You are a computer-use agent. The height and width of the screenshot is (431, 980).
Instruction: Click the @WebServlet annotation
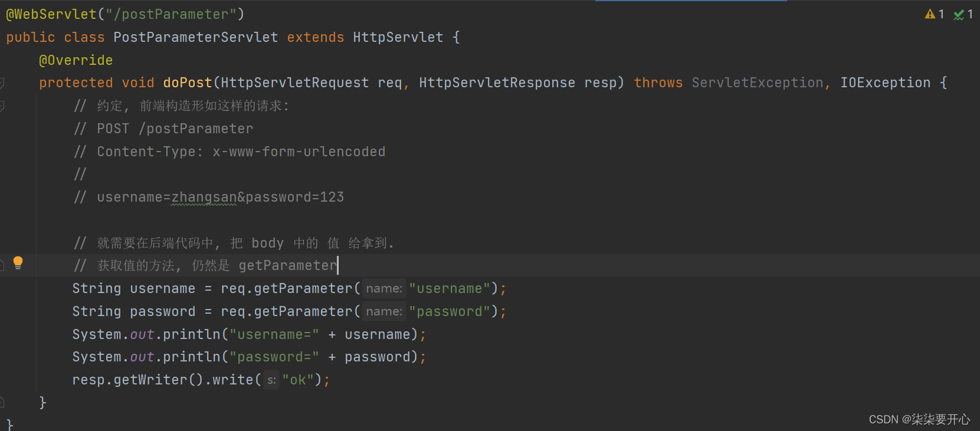coord(51,14)
